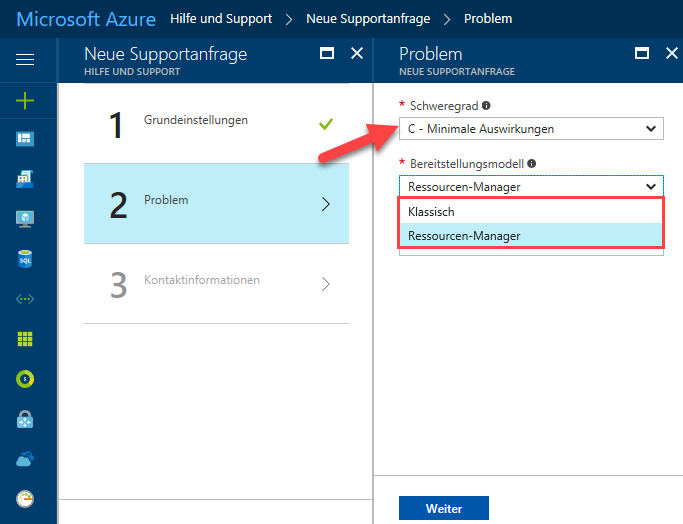The image size is (683, 524).
Task: Expand the Schweregrad dropdown
Action: point(531,128)
